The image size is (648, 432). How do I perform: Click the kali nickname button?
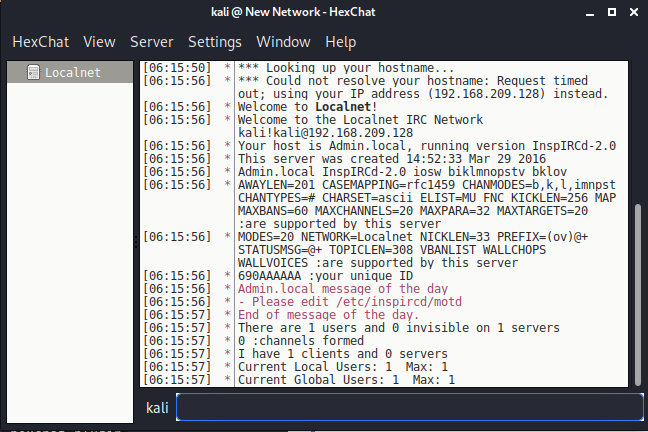(x=157, y=407)
